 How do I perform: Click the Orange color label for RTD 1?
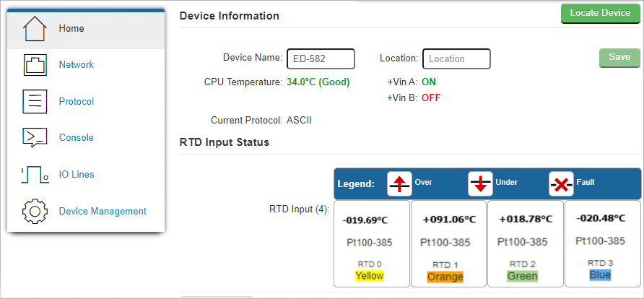pyautogui.click(x=445, y=277)
